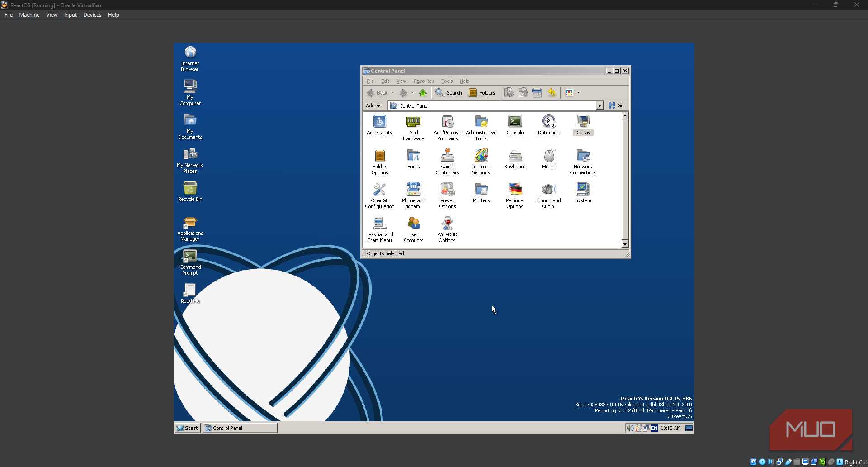Open the Edit menu in Control Panel
The image size is (868, 467).
pos(385,81)
